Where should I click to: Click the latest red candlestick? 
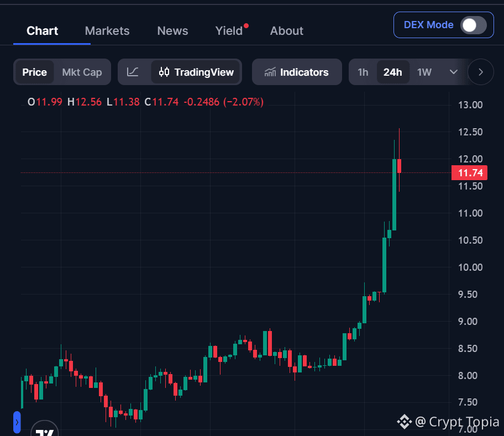399,166
